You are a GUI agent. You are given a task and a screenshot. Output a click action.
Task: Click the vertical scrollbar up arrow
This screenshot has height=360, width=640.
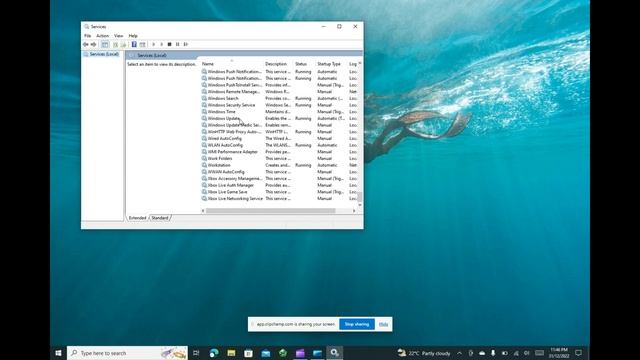pyautogui.click(x=360, y=63)
